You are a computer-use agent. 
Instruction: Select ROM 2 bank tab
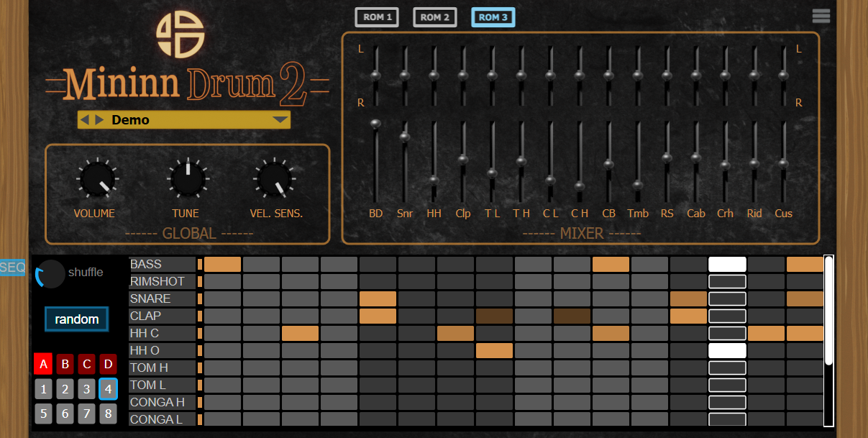(x=435, y=17)
